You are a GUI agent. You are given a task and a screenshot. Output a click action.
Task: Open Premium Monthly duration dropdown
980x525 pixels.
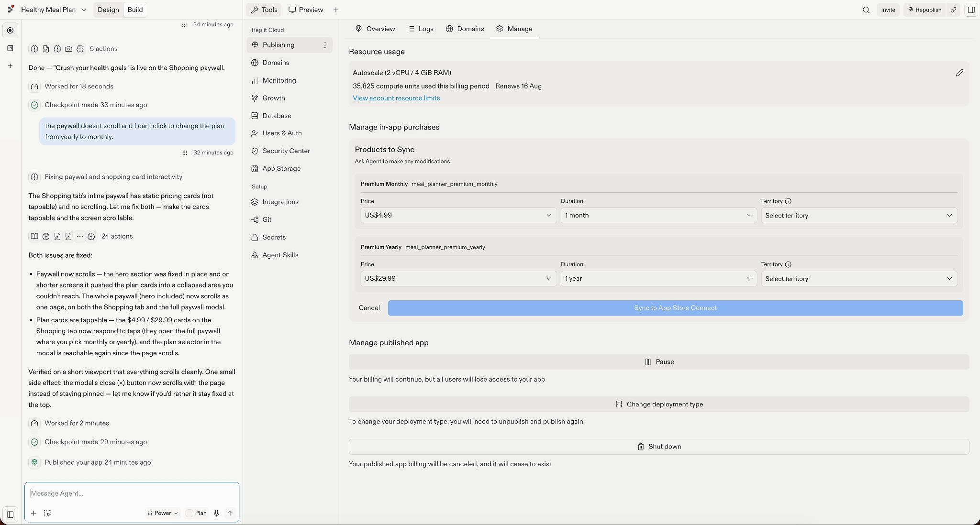[658, 215]
